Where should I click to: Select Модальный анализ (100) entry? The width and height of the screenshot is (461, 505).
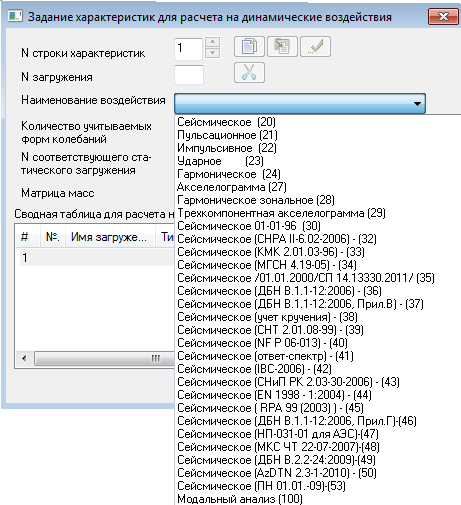pyautogui.click(x=240, y=499)
